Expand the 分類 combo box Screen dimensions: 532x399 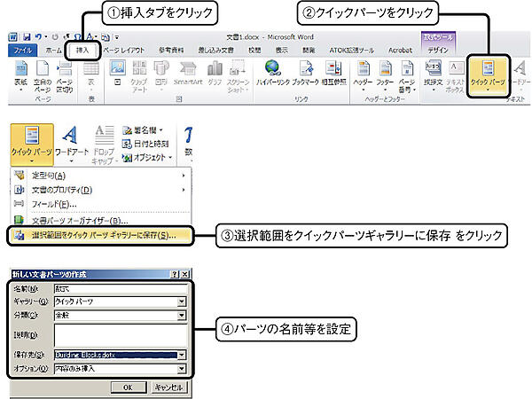click(x=182, y=314)
